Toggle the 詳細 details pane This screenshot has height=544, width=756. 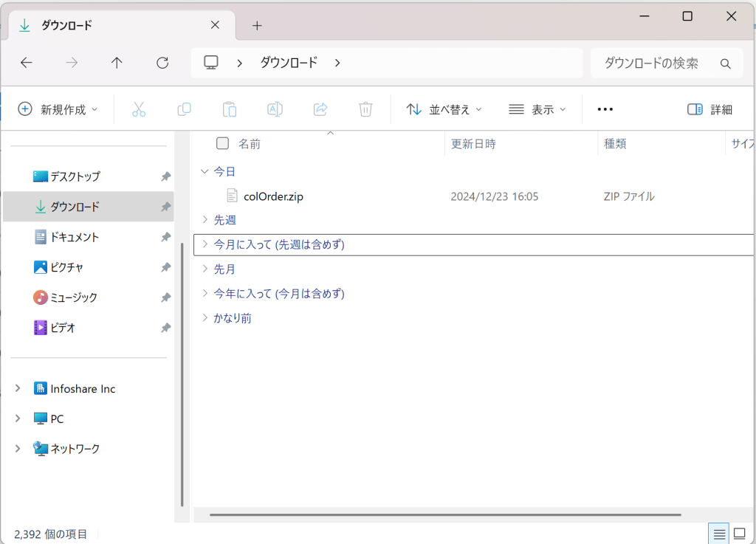click(709, 109)
